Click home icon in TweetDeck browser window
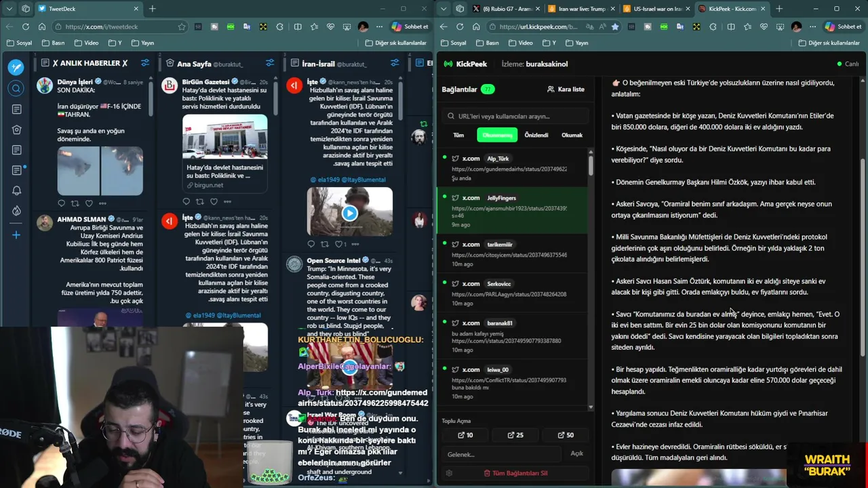Screen dimensions: 868x488 (42, 26)
